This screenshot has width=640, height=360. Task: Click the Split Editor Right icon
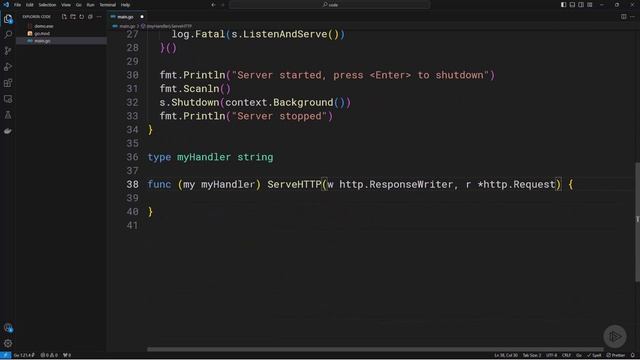(624, 17)
